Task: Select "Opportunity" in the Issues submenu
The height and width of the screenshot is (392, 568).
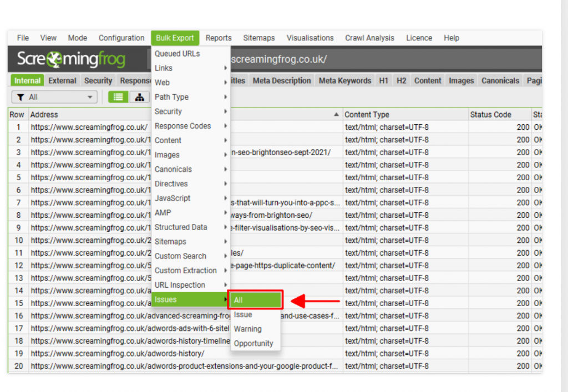Action: pyautogui.click(x=254, y=343)
